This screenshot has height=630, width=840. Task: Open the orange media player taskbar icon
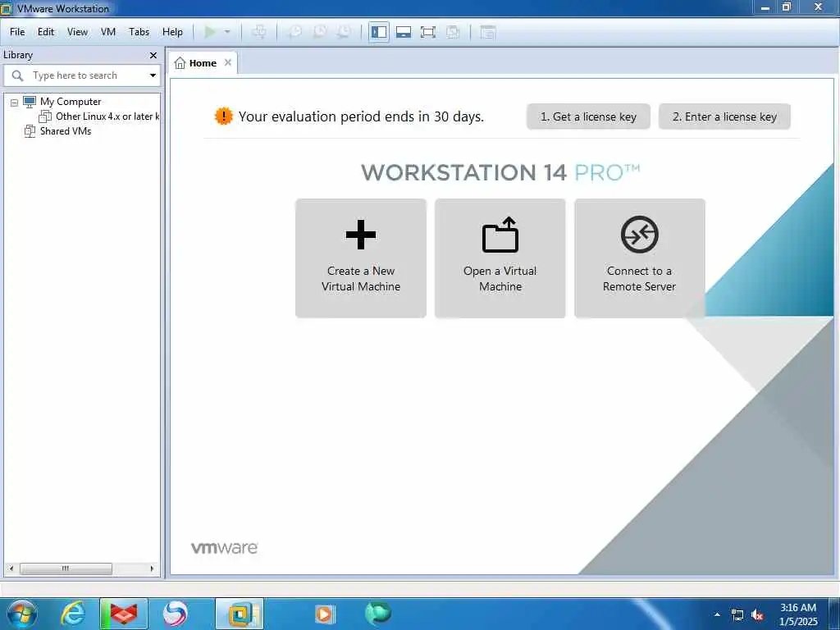click(324, 614)
